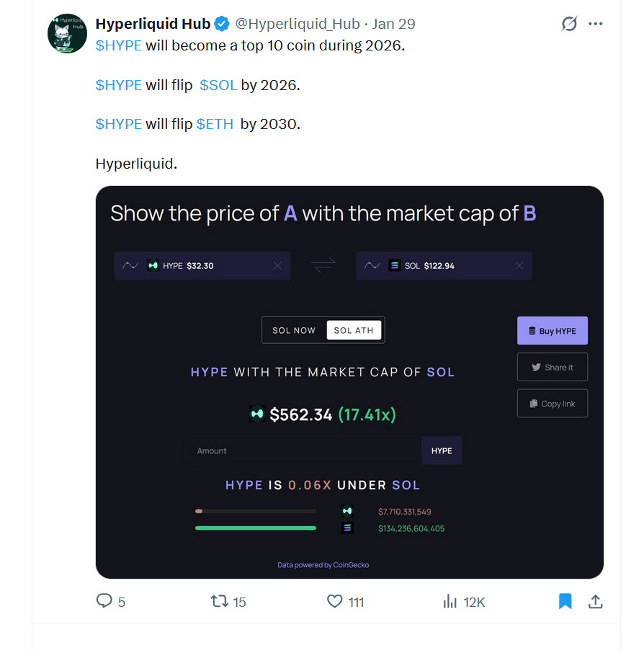This screenshot has height=653, width=644.
Task: Share post using the upload arrow icon
Action: pyautogui.click(x=596, y=601)
